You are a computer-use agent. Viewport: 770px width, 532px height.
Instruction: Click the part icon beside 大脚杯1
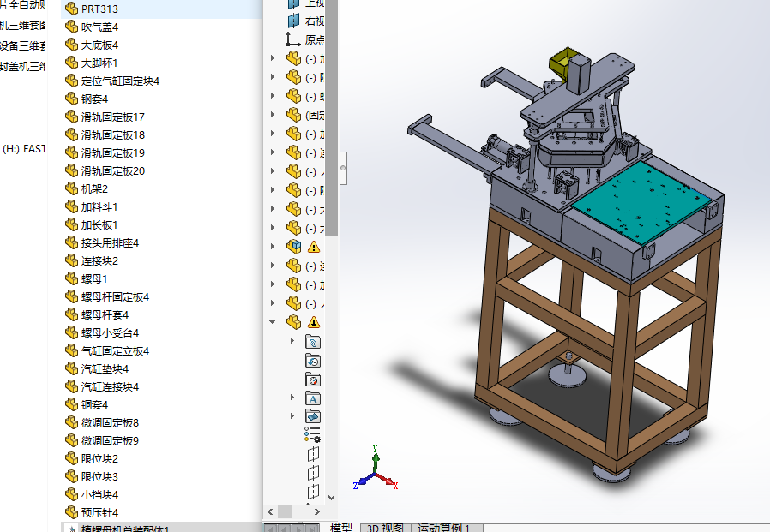pyautogui.click(x=72, y=63)
